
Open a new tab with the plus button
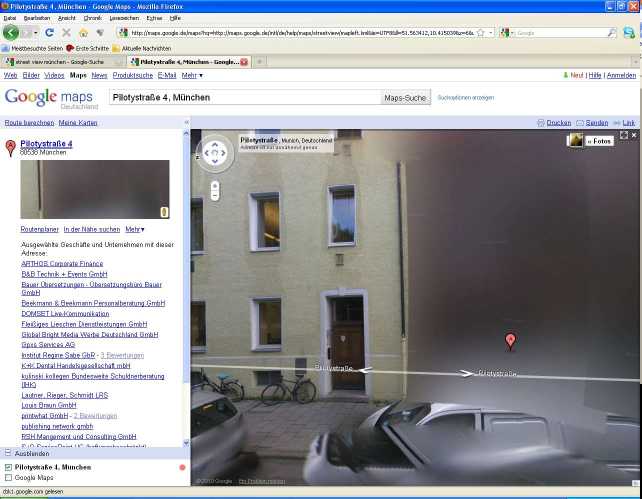[259, 61]
